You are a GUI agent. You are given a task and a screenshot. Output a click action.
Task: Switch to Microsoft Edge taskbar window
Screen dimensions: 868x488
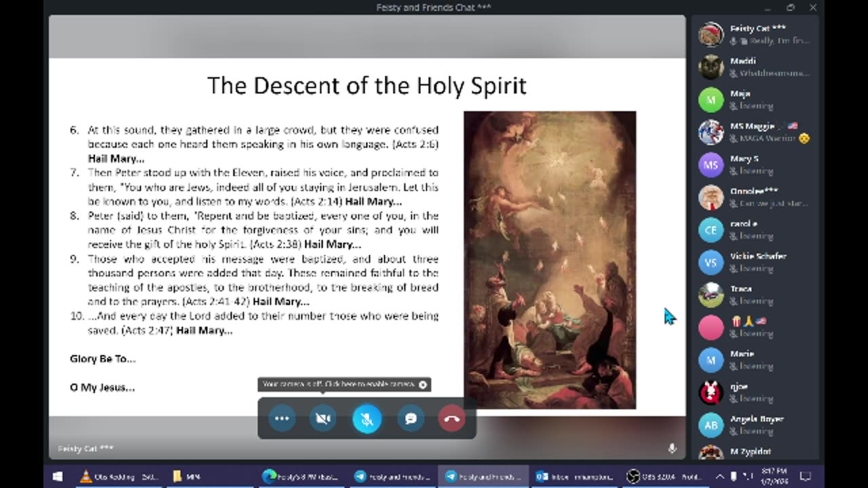pyautogui.click(x=301, y=476)
